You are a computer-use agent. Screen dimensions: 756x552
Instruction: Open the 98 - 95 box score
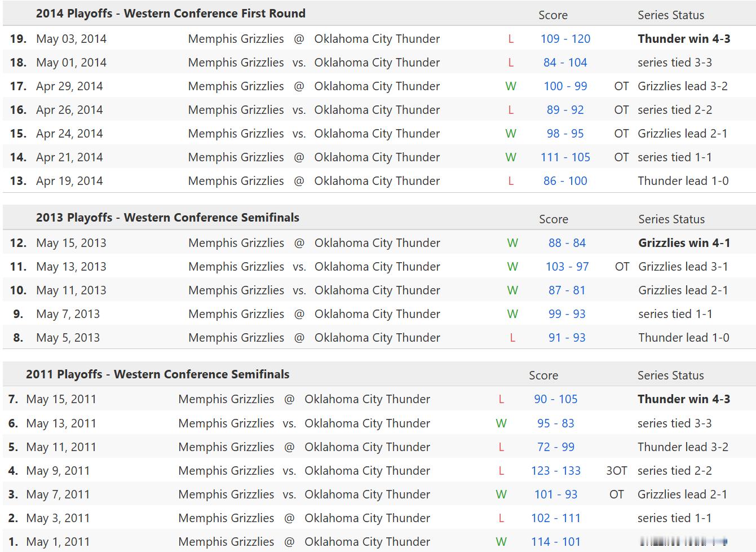(565, 134)
